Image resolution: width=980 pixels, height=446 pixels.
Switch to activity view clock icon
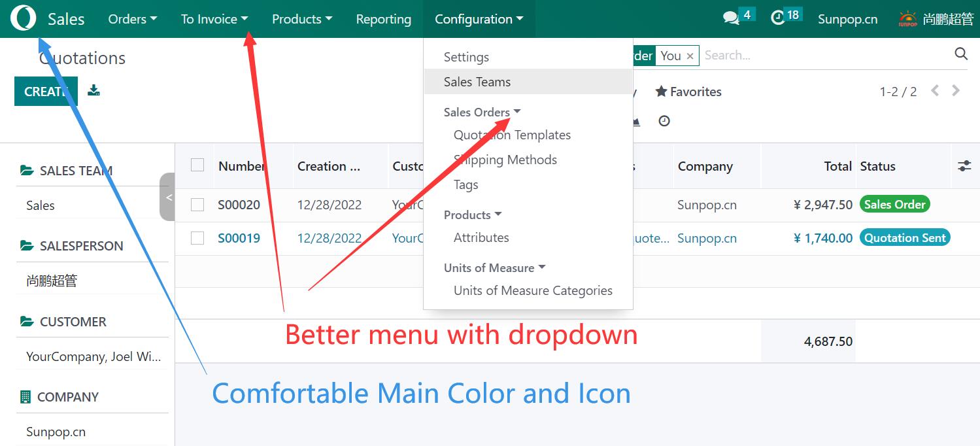point(664,121)
